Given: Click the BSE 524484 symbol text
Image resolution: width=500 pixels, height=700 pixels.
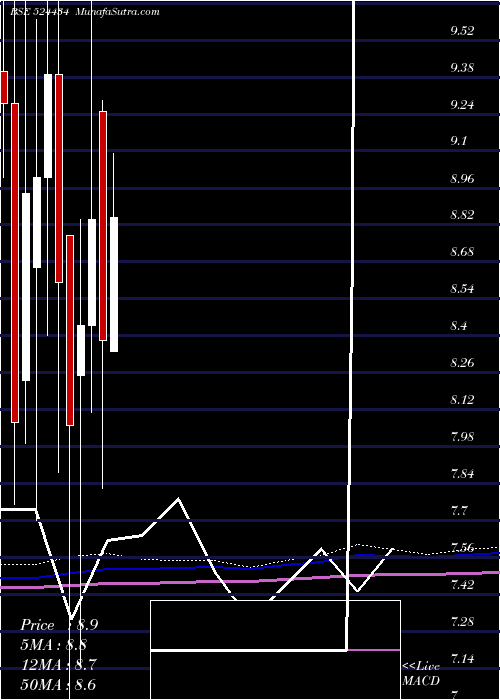Looking at the screenshot, I should [x=39, y=12].
